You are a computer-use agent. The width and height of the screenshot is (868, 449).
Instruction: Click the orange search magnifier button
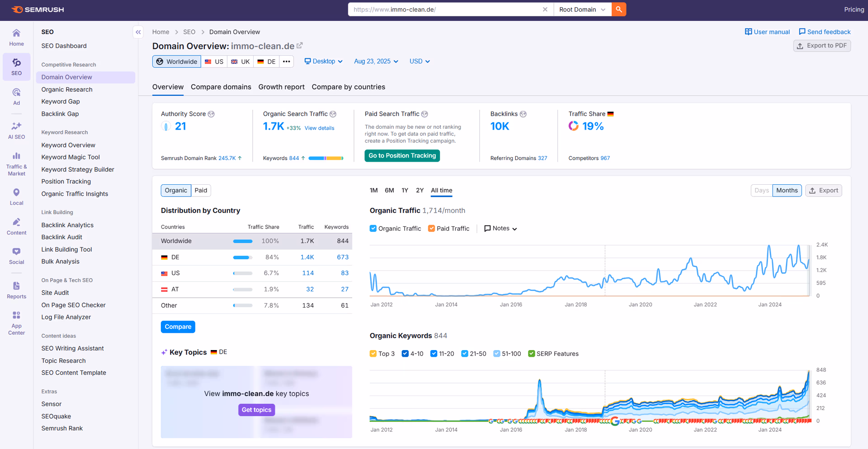[x=619, y=9]
